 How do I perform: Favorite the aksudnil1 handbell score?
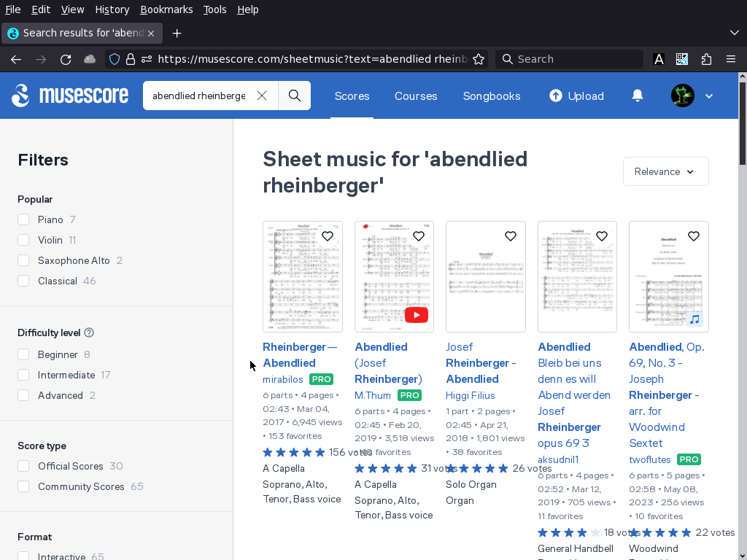pyautogui.click(x=602, y=236)
